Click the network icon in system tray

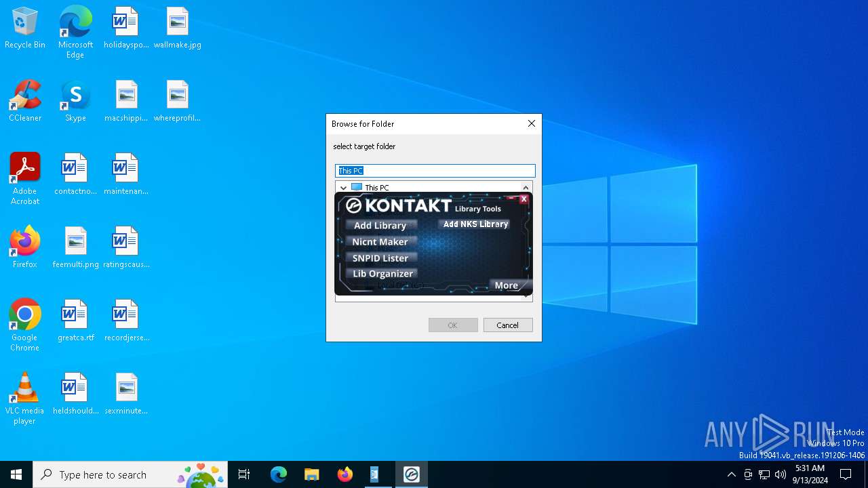click(x=764, y=474)
